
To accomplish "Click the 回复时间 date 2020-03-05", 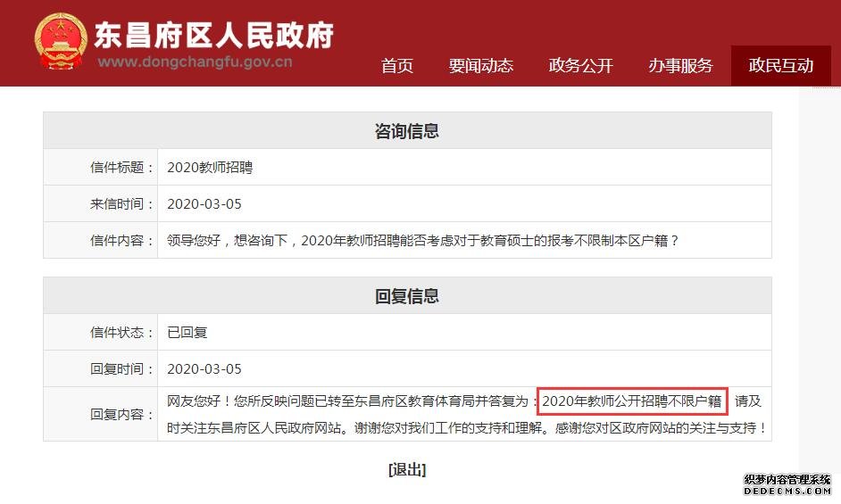I will tap(204, 369).
